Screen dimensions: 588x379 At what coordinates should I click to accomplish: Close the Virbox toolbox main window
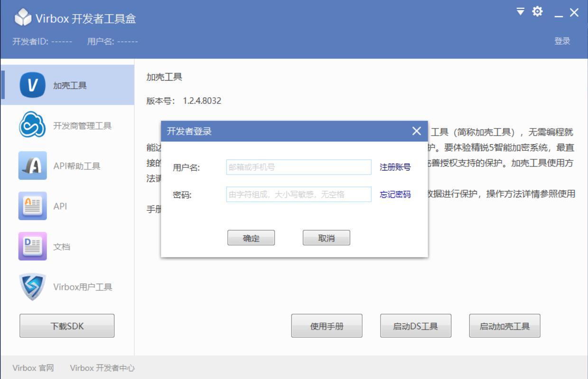(574, 13)
